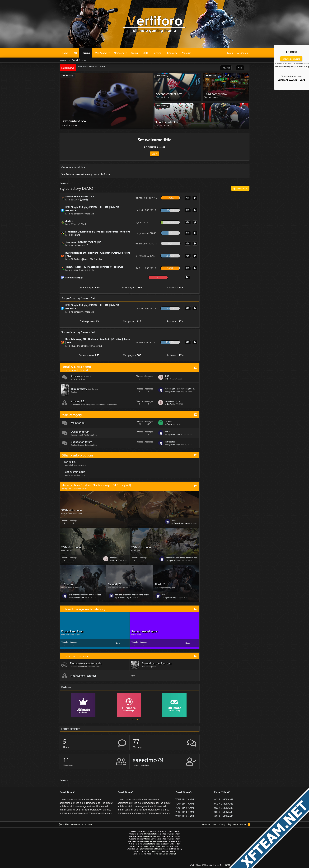Open New posts sub-navigation link
This screenshot has width=309, height=868.
(x=65, y=60)
